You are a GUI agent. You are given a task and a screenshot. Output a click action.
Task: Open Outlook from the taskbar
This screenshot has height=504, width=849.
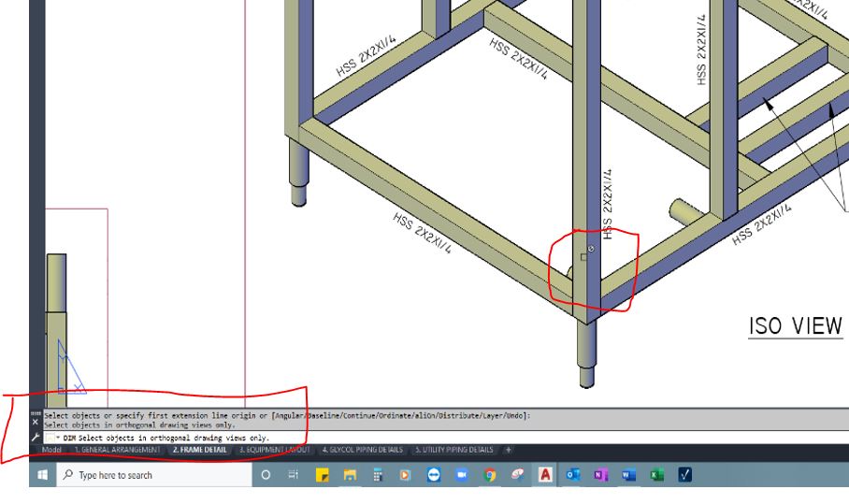pos(573,475)
